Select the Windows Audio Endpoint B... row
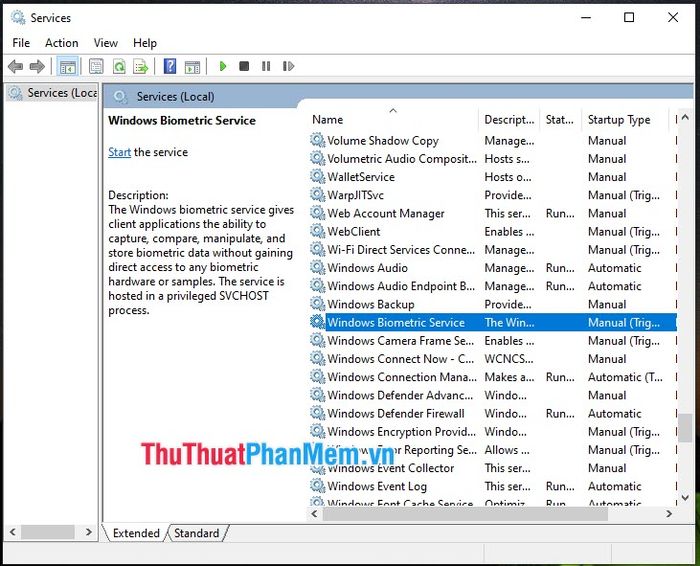 click(493, 286)
